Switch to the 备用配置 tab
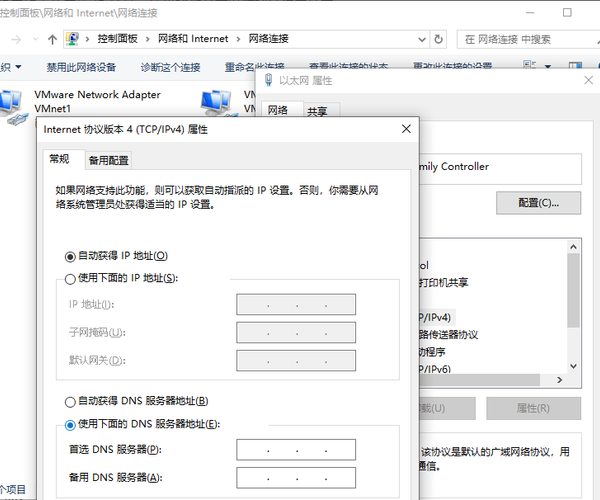Image resolution: width=600 pixels, height=500 pixels. coord(109,160)
